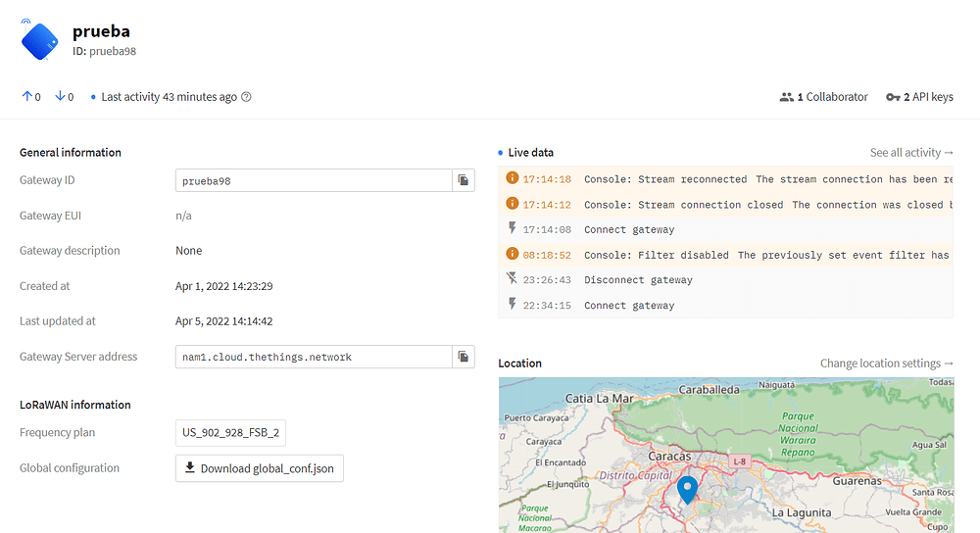The height and width of the screenshot is (533, 980).
Task: Click the Live data heading
Action: coord(530,153)
